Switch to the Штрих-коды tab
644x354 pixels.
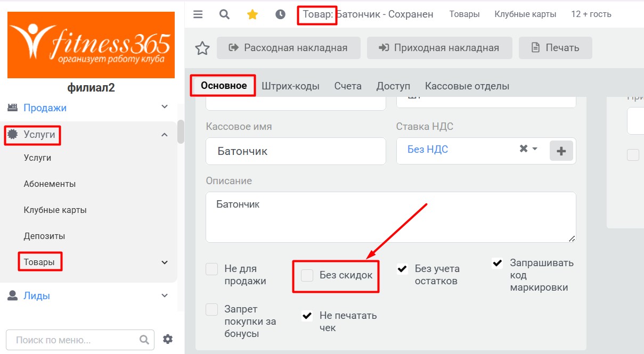point(290,86)
